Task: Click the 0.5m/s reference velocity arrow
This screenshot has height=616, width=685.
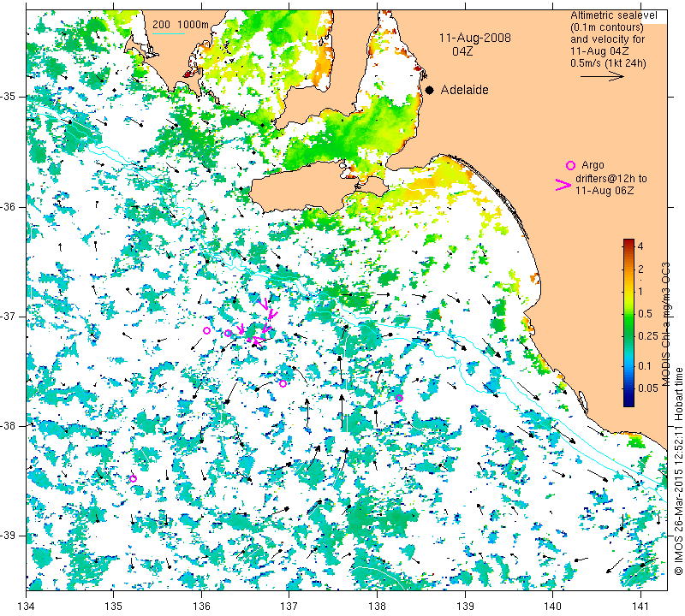Action: [602, 76]
